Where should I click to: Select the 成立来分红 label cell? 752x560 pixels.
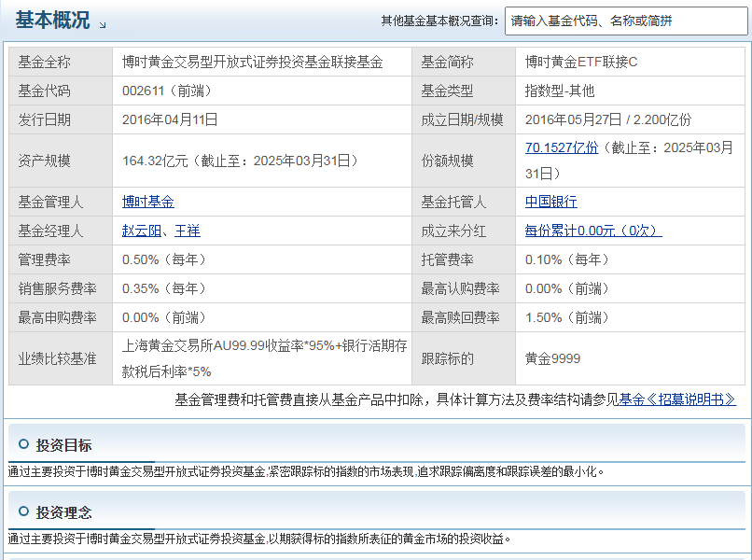[464, 231]
